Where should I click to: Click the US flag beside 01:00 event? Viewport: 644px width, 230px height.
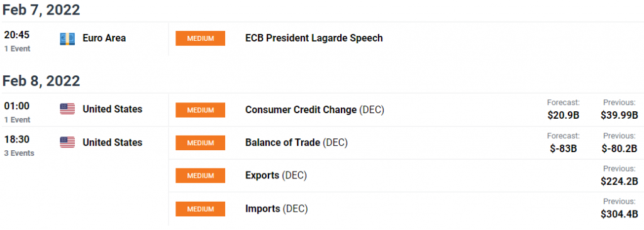[67, 109]
